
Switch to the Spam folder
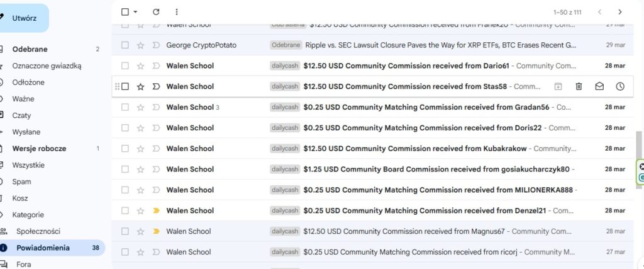pyautogui.click(x=21, y=181)
